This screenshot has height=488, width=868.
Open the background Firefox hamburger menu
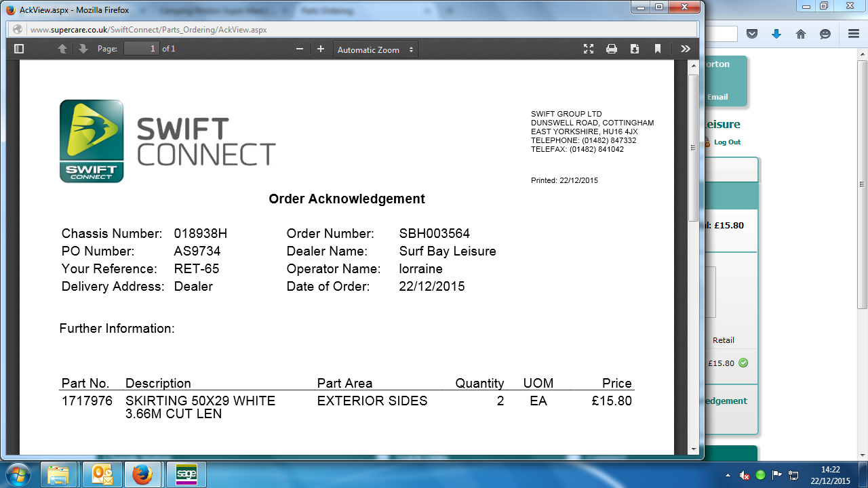point(854,34)
